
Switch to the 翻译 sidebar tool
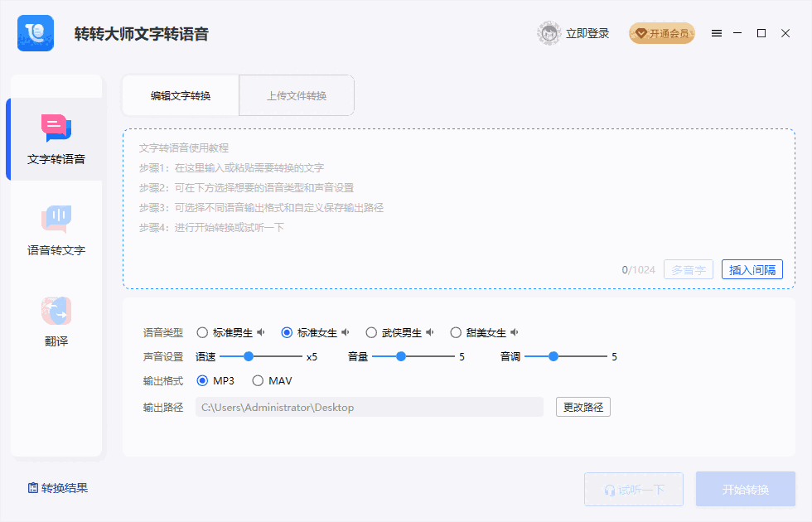[56, 311]
